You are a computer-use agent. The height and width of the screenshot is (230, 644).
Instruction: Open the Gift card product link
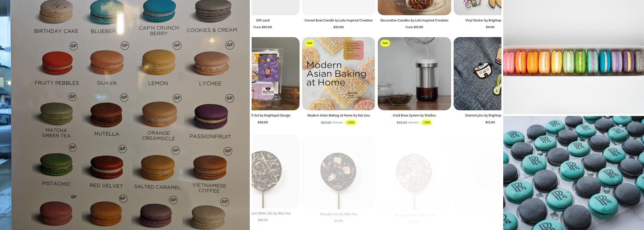(263, 20)
